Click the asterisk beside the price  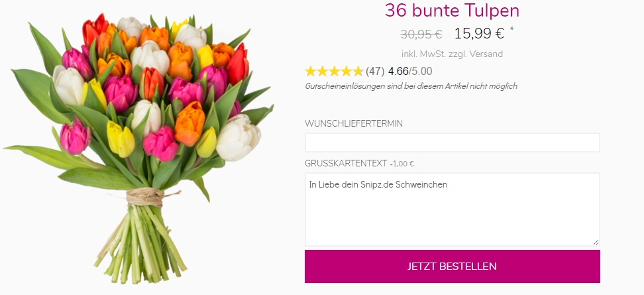tap(511, 29)
